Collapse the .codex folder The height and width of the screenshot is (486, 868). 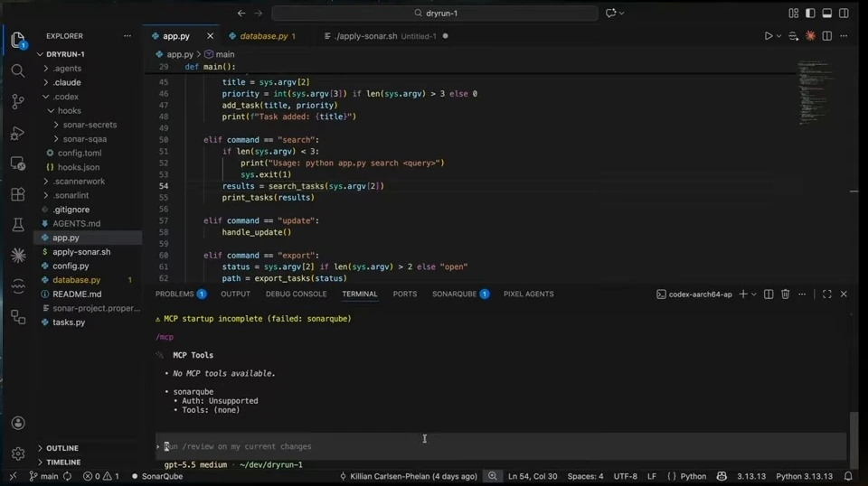65,97
